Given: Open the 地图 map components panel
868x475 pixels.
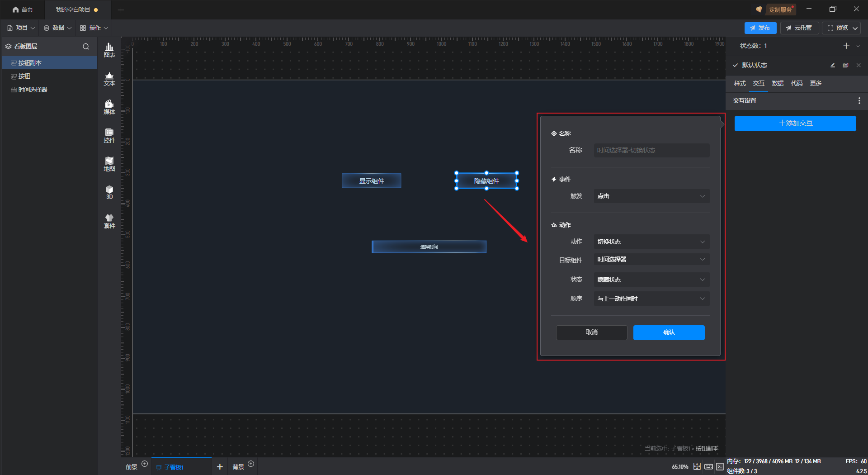Looking at the screenshot, I should [x=109, y=164].
